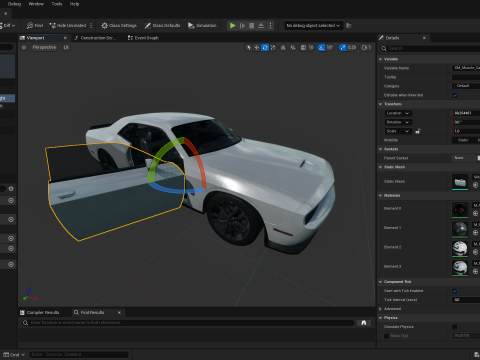480x360 pixels.
Task: Choose the Select mode cursor icon
Action: 248,48
